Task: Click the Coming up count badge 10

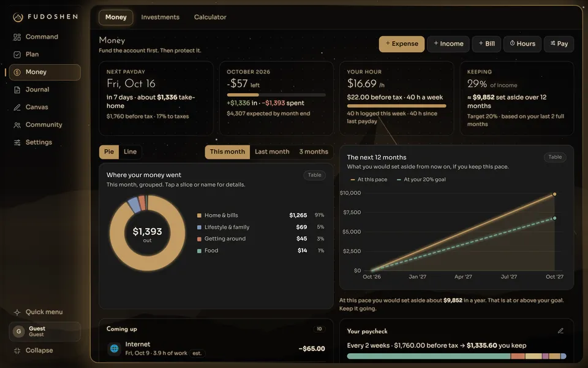Action: tap(319, 329)
